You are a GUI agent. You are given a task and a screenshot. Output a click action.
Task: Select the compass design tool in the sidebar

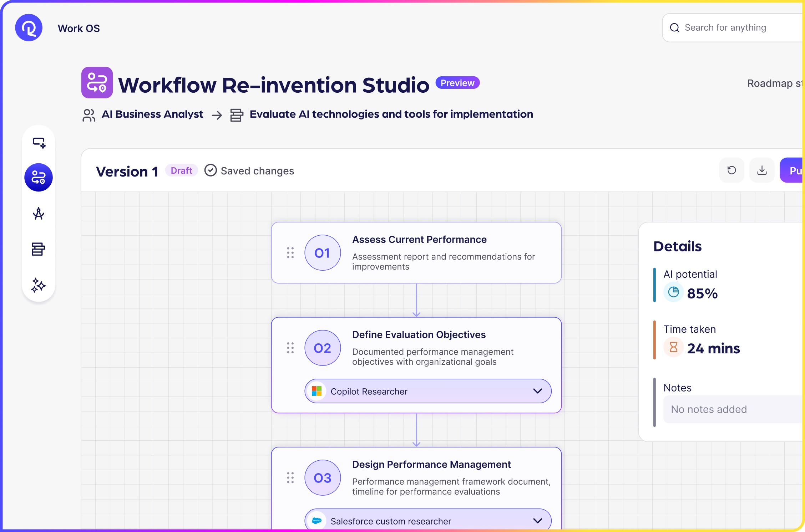(38, 213)
